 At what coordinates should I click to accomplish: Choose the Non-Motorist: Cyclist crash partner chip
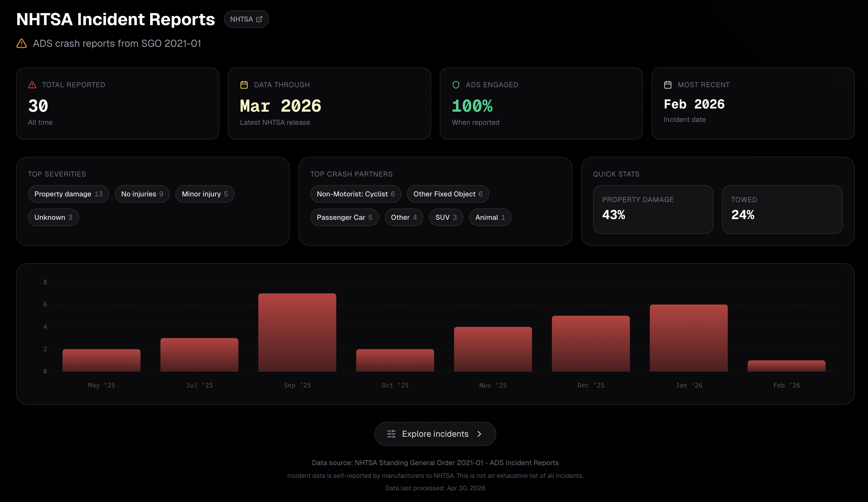pyautogui.click(x=356, y=194)
